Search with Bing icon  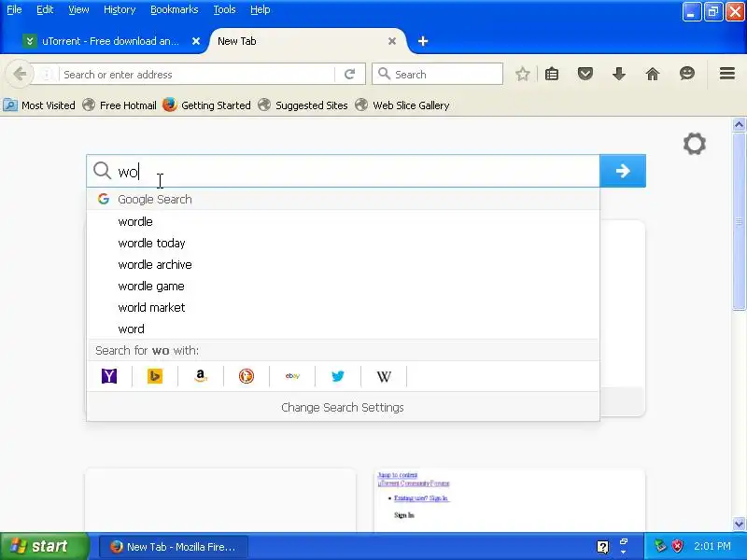155,376
